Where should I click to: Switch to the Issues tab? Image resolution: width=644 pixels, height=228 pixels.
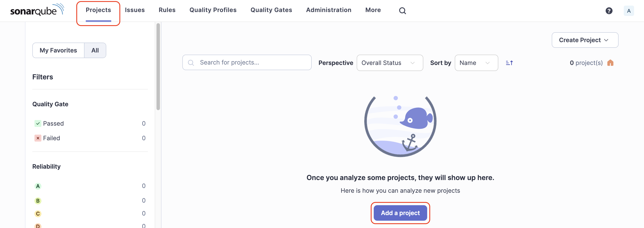[x=135, y=10]
